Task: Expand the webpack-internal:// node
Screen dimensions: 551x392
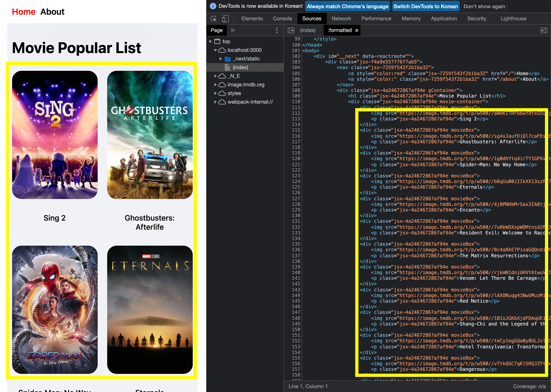Action: (215, 102)
